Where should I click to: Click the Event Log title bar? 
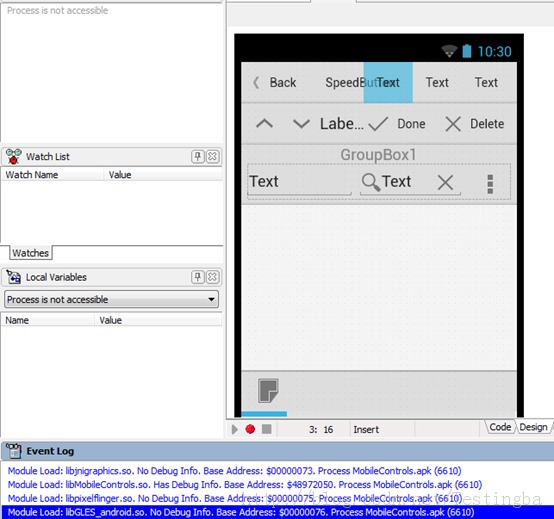tap(278, 451)
